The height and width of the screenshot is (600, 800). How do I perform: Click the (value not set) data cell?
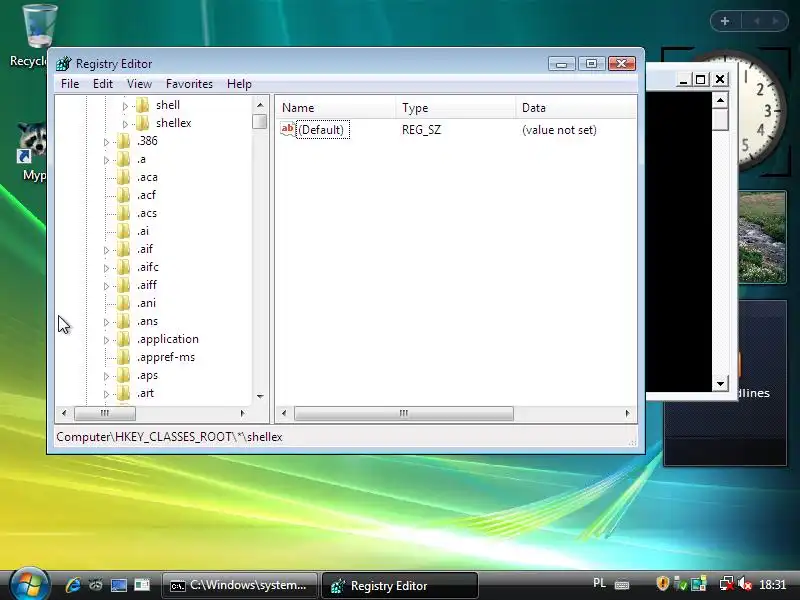[x=559, y=130]
